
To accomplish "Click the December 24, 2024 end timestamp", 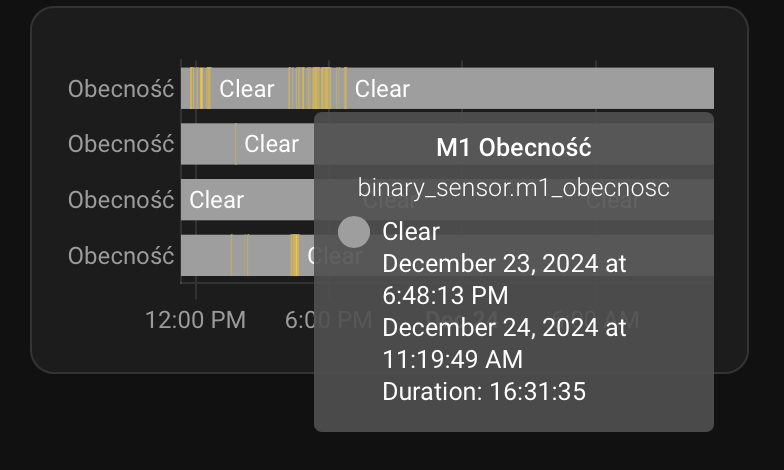I will [x=504, y=343].
